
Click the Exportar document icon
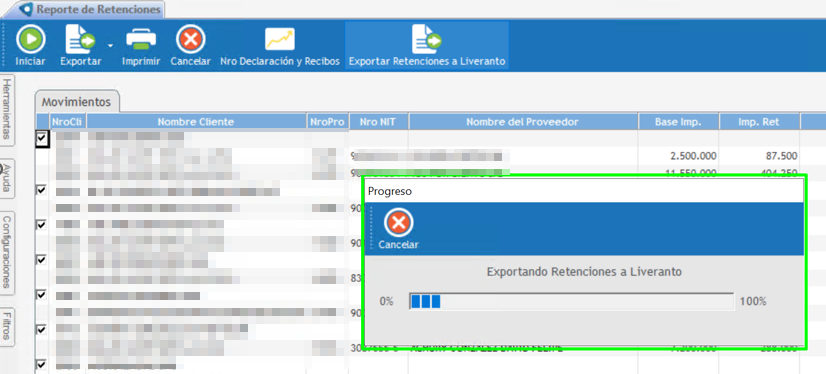(80, 40)
